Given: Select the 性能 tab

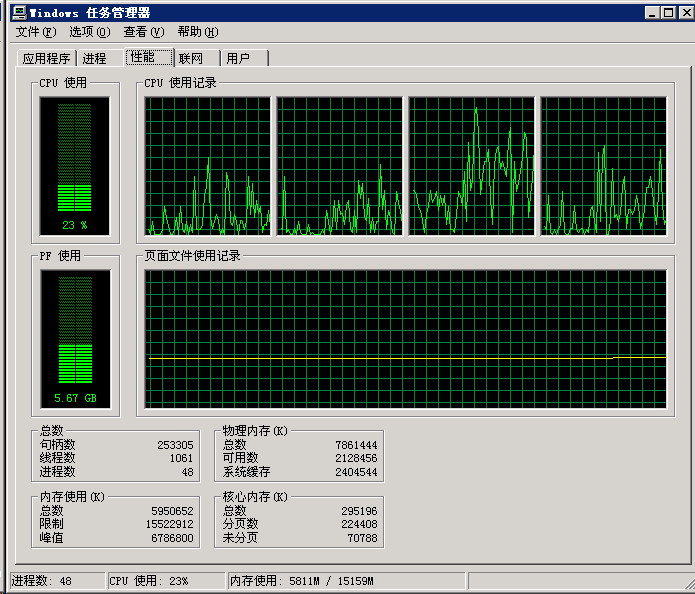Looking at the screenshot, I should pyautogui.click(x=149, y=57).
